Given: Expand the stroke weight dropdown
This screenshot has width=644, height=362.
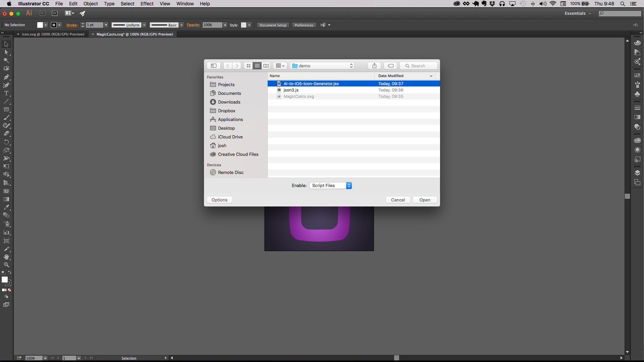Looking at the screenshot, I should click(x=106, y=25).
